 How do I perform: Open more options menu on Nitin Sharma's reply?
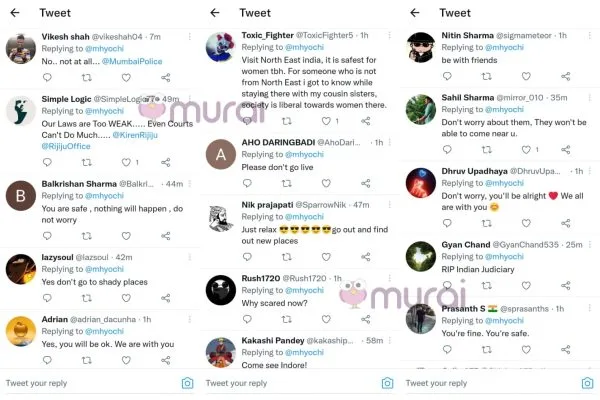pos(590,35)
